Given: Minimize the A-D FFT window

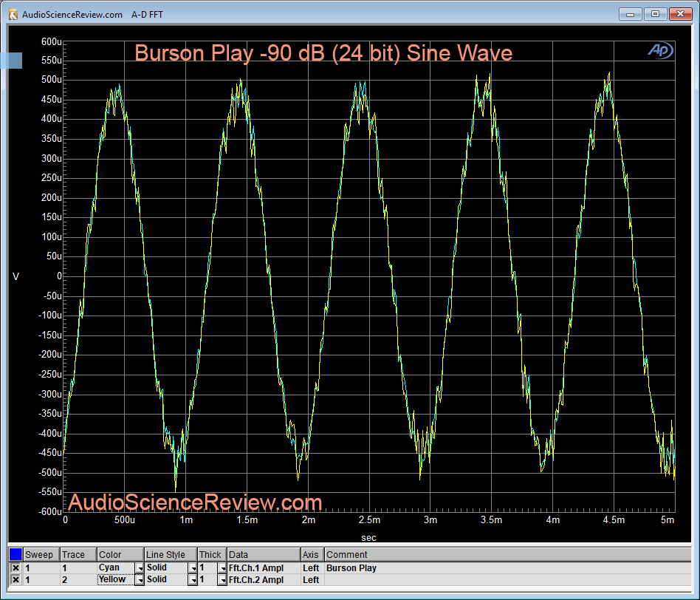Looking at the screenshot, I should click(631, 14).
